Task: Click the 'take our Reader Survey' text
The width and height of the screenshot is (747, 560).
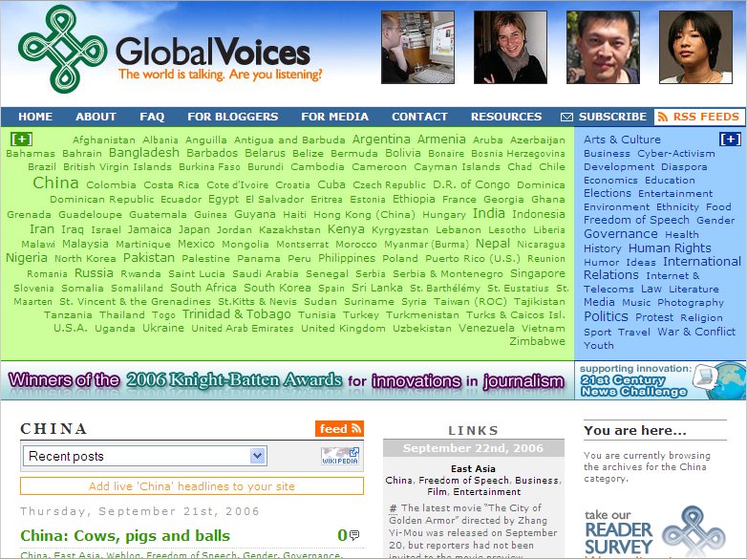Action: pyautogui.click(x=618, y=532)
